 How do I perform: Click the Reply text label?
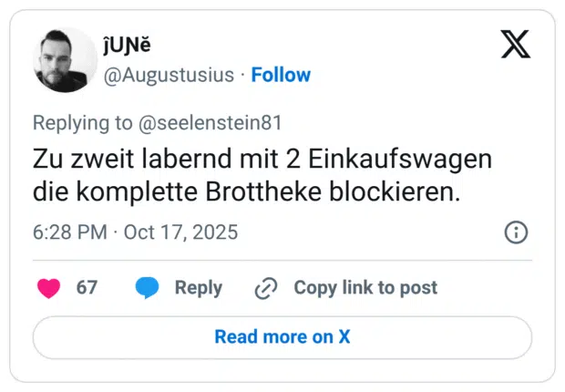198,288
